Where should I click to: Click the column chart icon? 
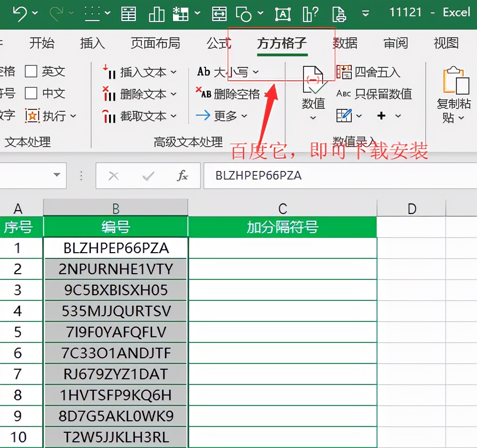pyautogui.click(x=157, y=14)
